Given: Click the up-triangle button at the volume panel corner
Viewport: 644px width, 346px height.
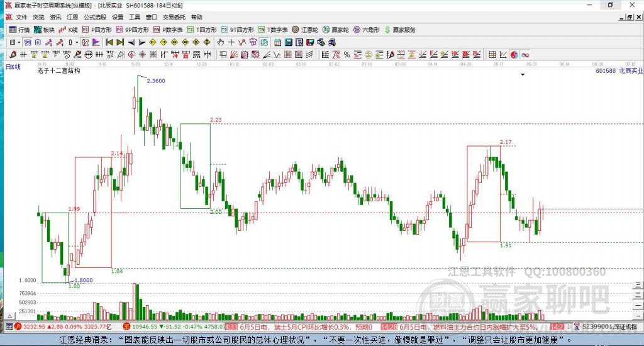Looking at the screenshot, I should pos(10,316).
